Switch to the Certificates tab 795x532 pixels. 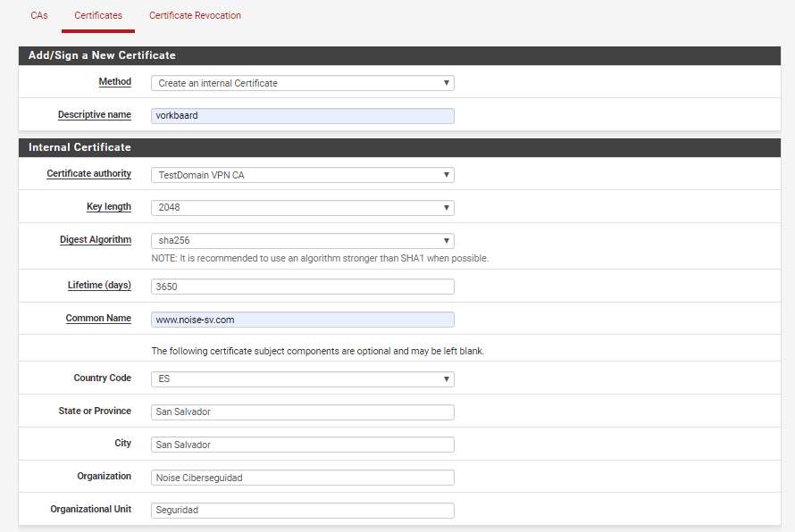(98, 16)
